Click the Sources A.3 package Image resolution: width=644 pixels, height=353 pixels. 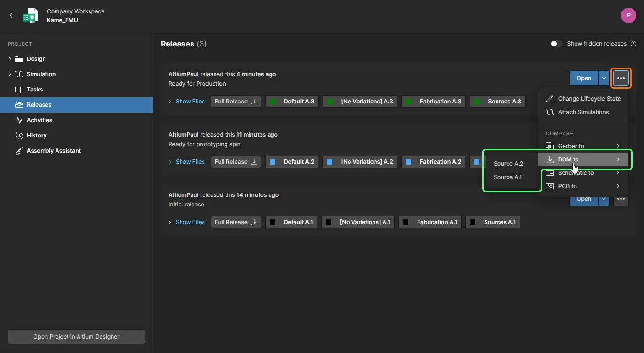click(498, 102)
